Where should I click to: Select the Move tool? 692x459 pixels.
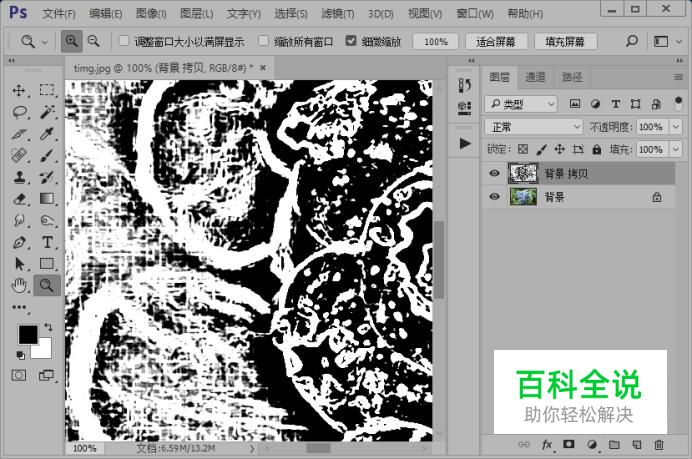coord(19,90)
